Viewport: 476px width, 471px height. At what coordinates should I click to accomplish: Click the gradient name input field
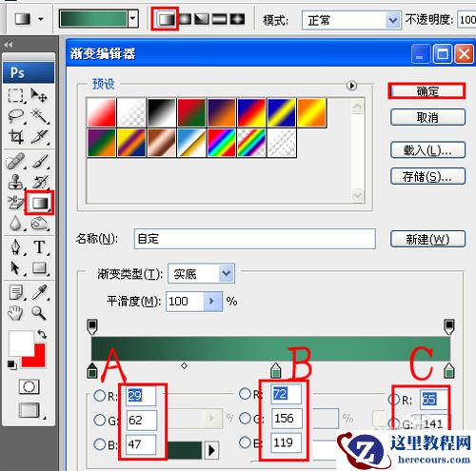tap(255, 239)
